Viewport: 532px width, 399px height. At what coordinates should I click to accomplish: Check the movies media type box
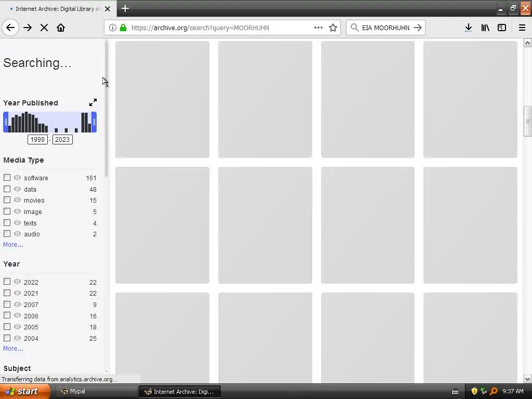click(7, 200)
